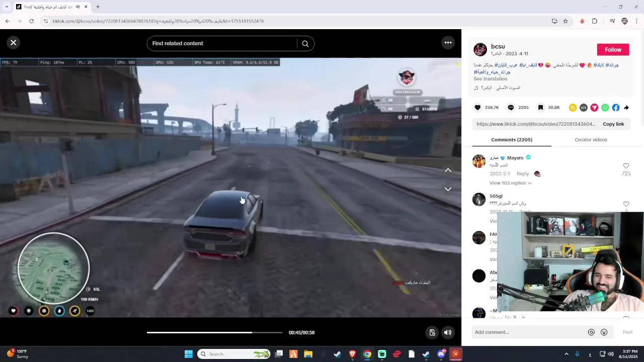Like the video with the heart icon
The image size is (644, 362).
(477, 108)
